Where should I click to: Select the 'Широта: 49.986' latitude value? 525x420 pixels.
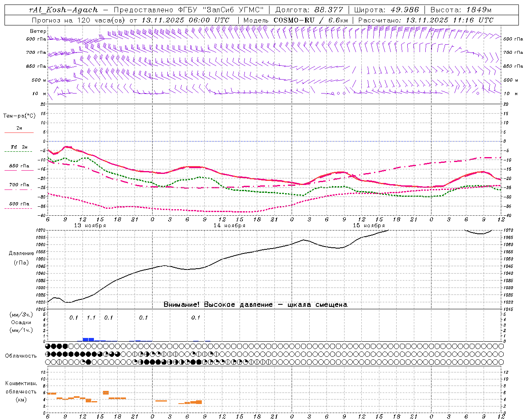pyautogui.click(x=386, y=10)
